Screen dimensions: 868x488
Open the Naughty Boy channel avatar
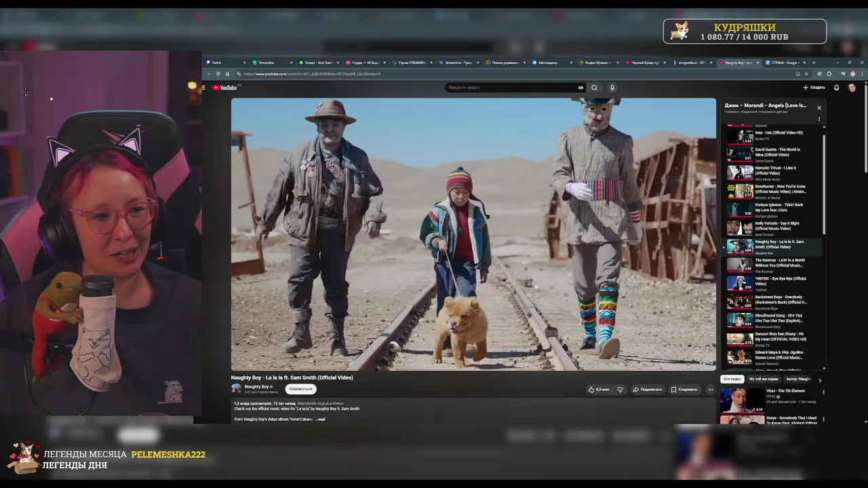(x=236, y=388)
